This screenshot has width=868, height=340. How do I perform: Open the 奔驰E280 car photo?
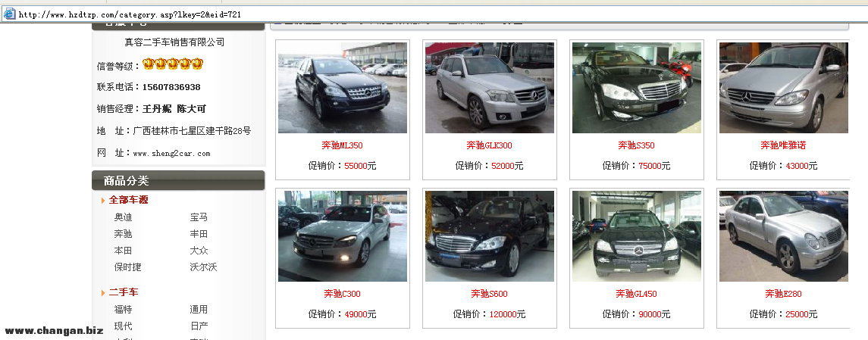(x=783, y=236)
